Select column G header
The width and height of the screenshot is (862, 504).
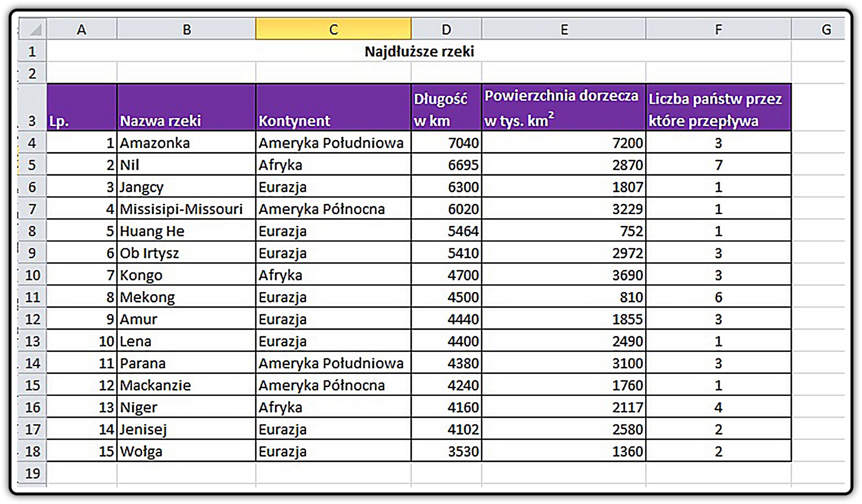pyautogui.click(x=825, y=29)
